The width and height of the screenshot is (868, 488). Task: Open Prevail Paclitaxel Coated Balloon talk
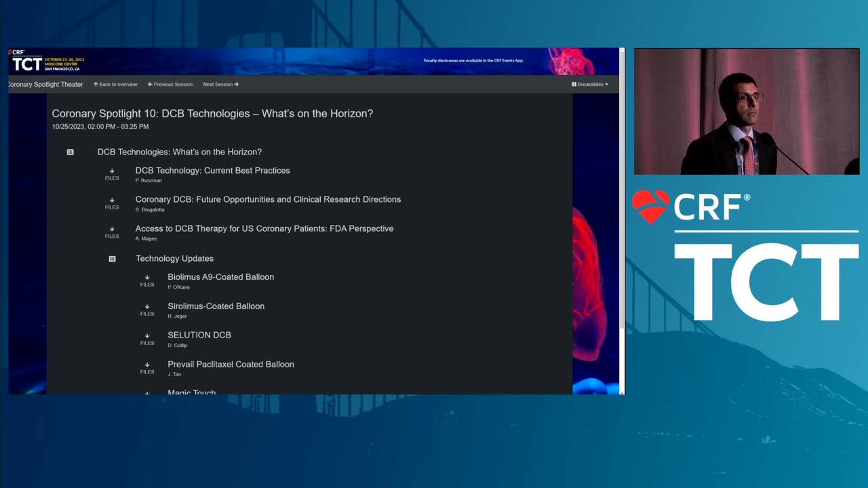point(231,364)
